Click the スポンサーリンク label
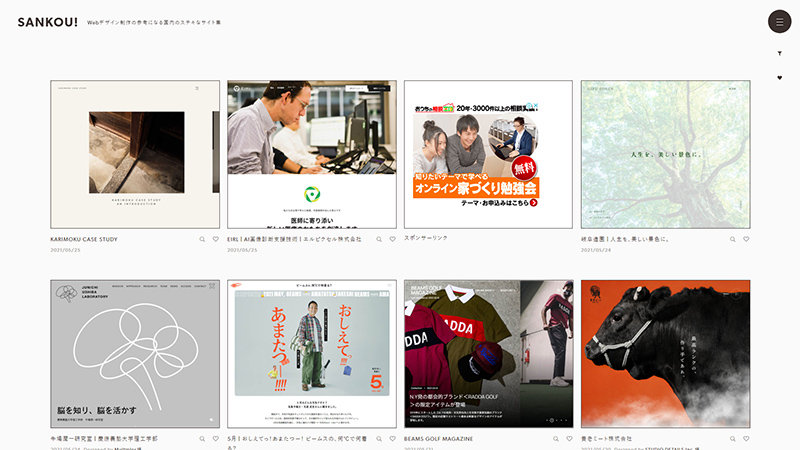 pos(426,238)
